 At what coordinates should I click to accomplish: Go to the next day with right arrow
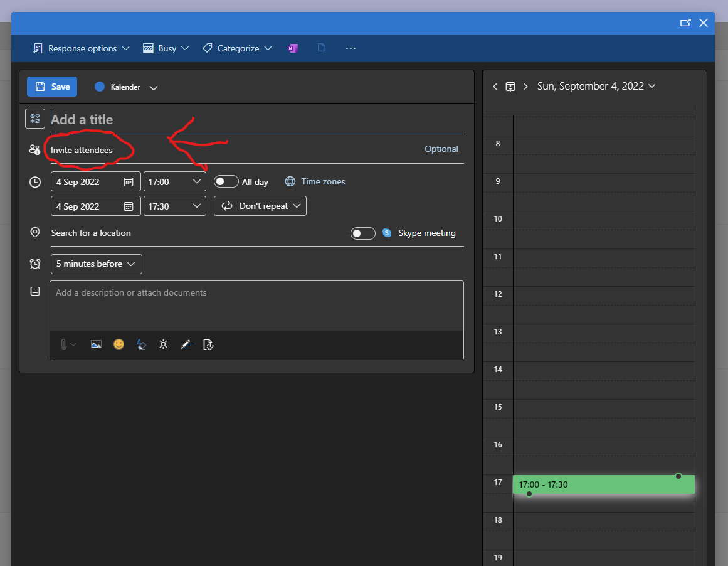pyautogui.click(x=525, y=87)
